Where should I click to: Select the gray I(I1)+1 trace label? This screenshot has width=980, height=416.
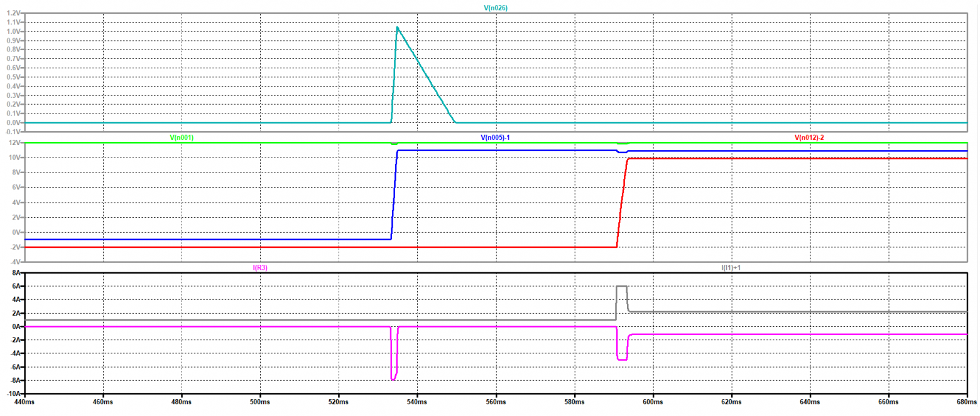(731, 268)
